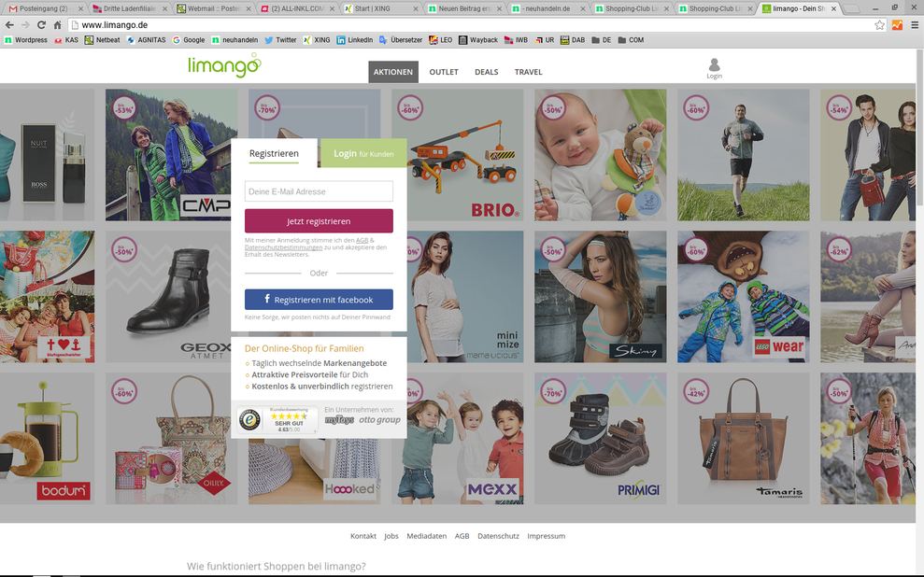Open the Impressum footer link
Image resolution: width=924 pixels, height=577 pixels.
(x=547, y=536)
